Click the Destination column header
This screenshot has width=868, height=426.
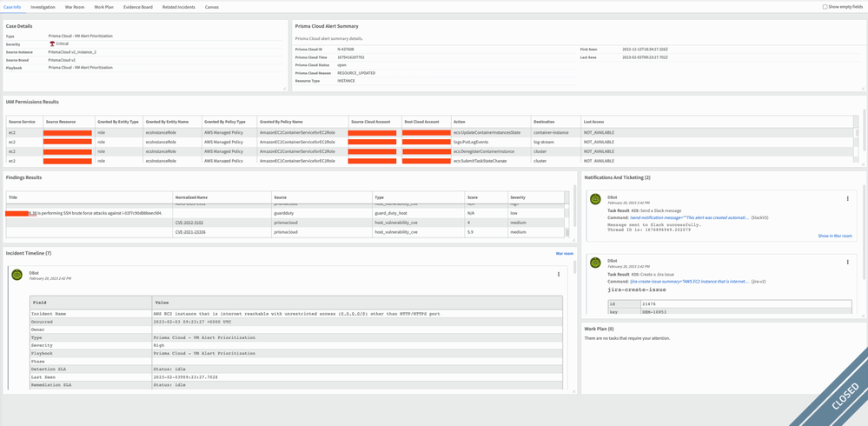pos(556,122)
